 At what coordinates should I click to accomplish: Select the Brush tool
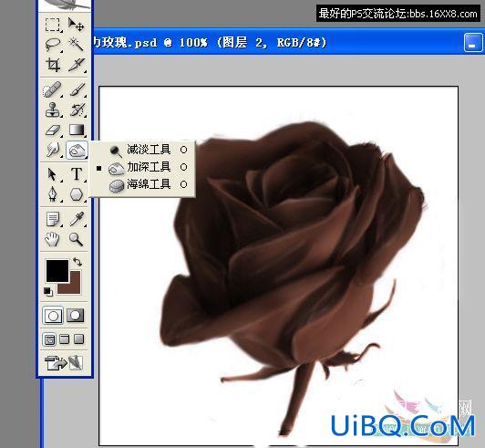coord(77,89)
